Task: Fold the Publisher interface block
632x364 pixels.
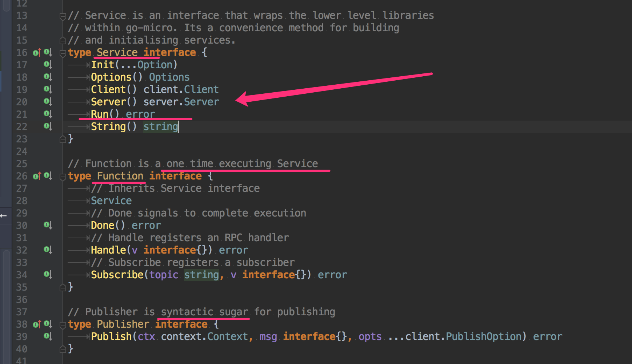Action: [63, 325]
